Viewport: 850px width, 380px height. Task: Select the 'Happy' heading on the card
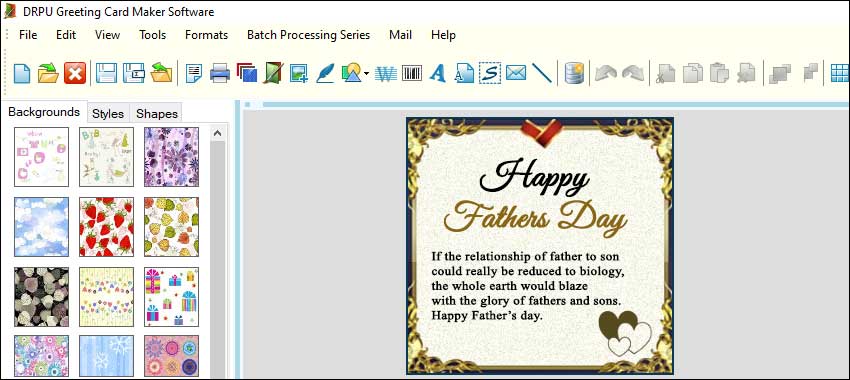[535, 177]
